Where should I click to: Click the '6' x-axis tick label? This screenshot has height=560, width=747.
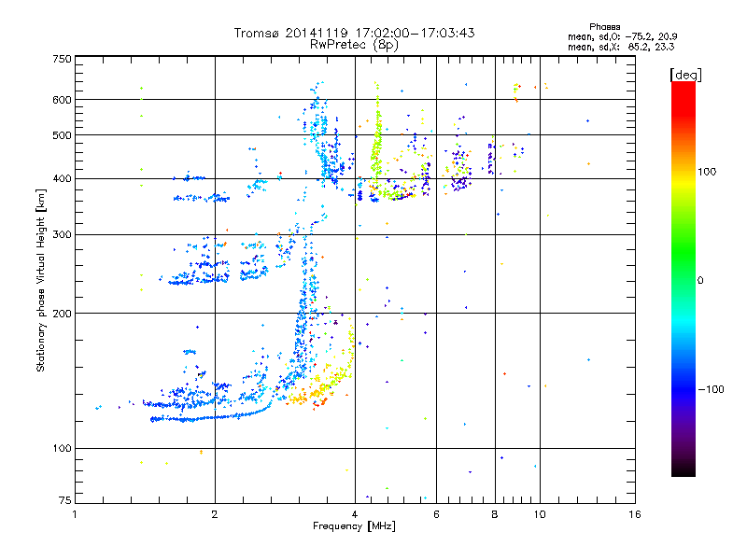[x=436, y=514]
